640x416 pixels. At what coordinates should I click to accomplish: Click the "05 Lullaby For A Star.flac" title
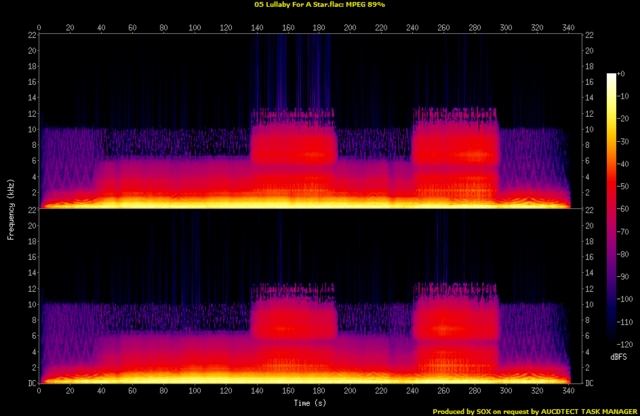[x=288, y=5]
